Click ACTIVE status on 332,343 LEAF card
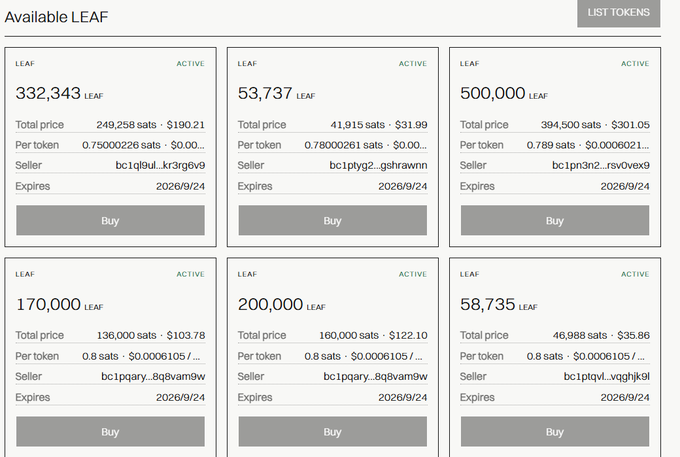The width and height of the screenshot is (680, 457). 190,64
